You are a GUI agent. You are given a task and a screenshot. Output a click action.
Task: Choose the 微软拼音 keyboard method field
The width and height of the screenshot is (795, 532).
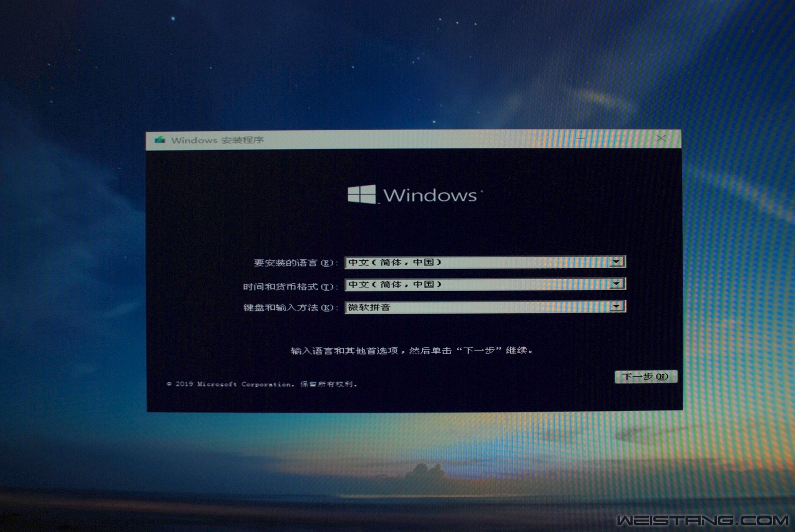coord(485,306)
